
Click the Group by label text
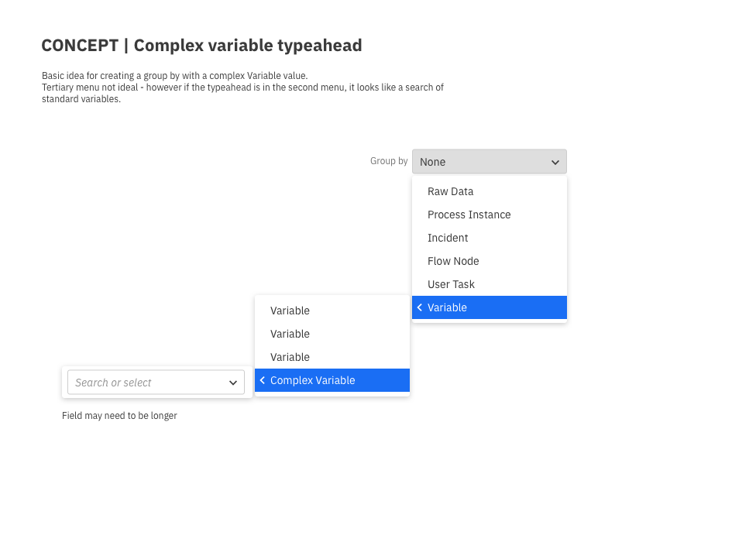click(388, 161)
